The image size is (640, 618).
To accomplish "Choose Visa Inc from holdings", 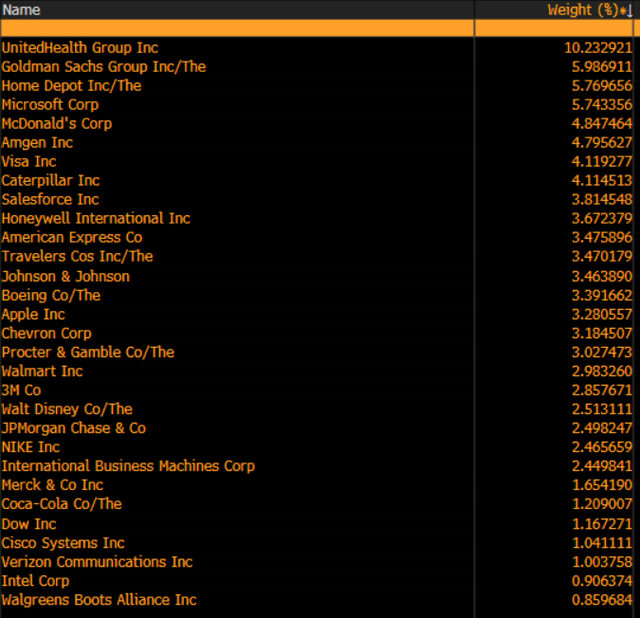I will click(x=29, y=161).
